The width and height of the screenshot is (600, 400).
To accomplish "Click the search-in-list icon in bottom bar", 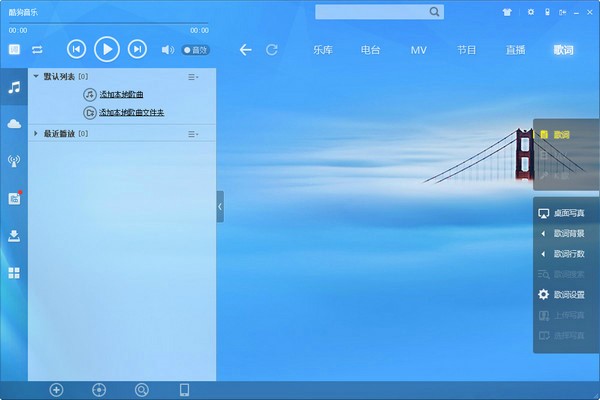I will [x=142, y=390].
